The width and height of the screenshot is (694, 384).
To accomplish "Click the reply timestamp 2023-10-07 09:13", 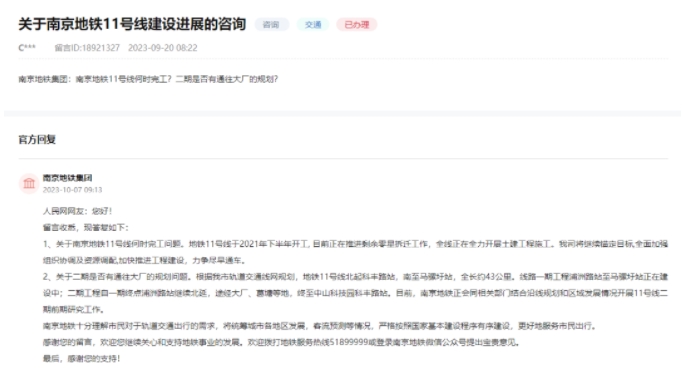I will (x=73, y=190).
